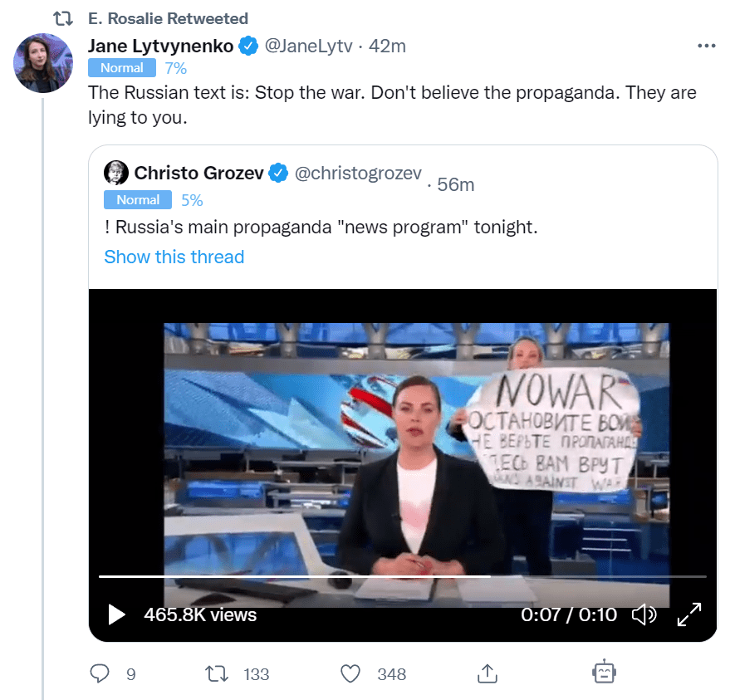Image resolution: width=730 pixels, height=700 pixels.
Task: Click the Show this thread link
Action: click(x=174, y=257)
